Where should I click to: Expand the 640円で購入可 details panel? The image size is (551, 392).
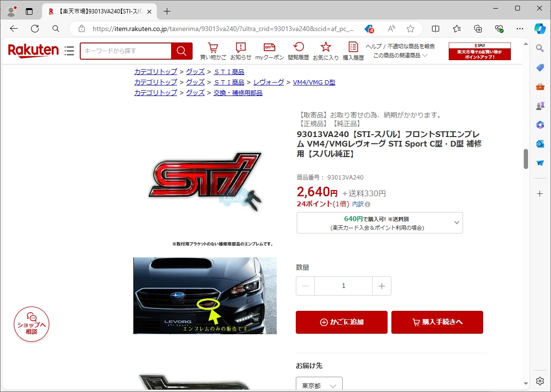[x=380, y=223]
